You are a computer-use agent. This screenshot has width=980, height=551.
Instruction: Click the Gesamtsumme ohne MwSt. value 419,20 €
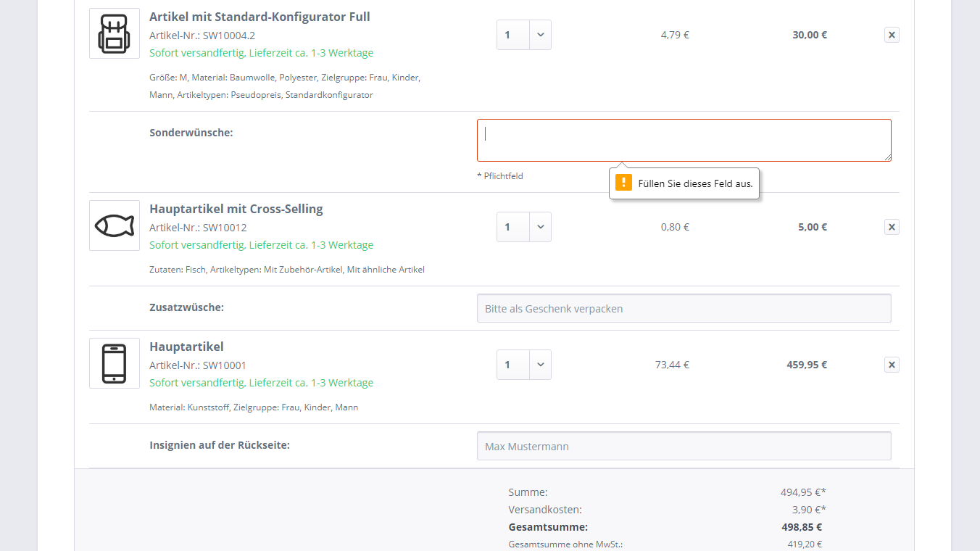click(805, 544)
